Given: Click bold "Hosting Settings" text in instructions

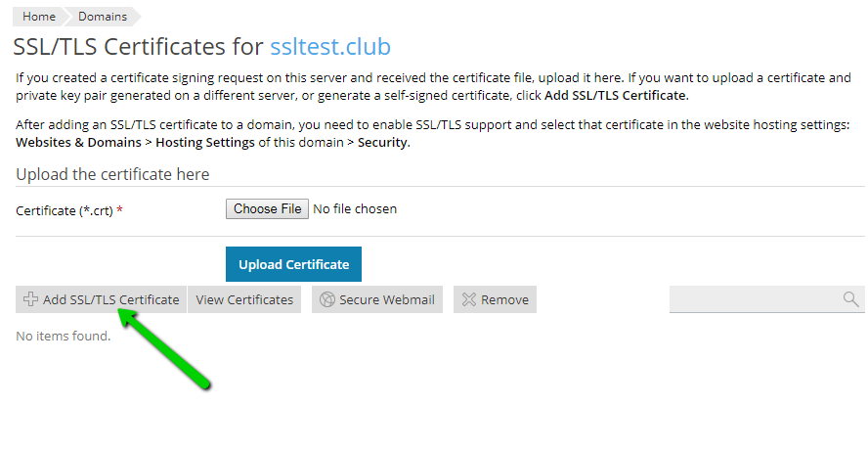Looking at the screenshot, I should [x=205, y=143].
